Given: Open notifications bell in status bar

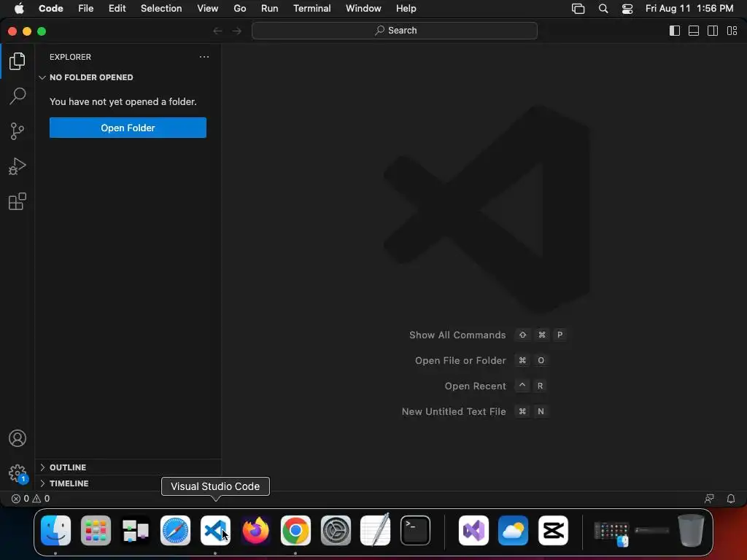Looking at the screenshot, I should click(x=731, y=499).
